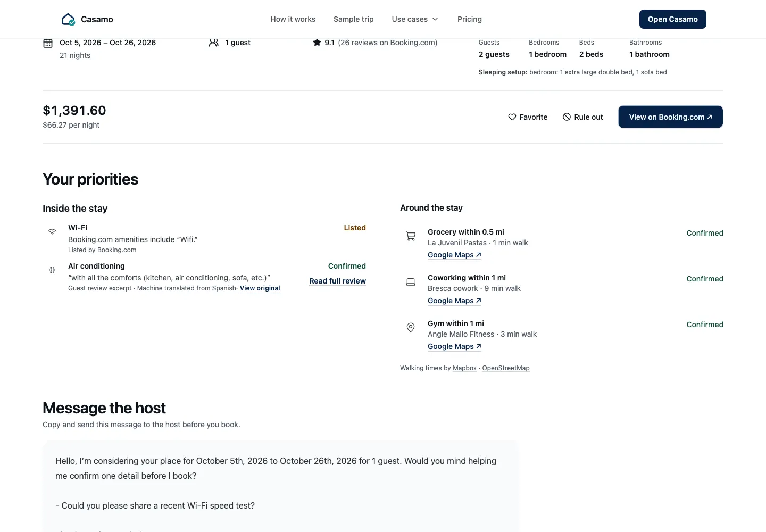Click the Open Casamo button
Image resolution: width=766 pixels, height=532 pixels.
(x=673, y=19)
